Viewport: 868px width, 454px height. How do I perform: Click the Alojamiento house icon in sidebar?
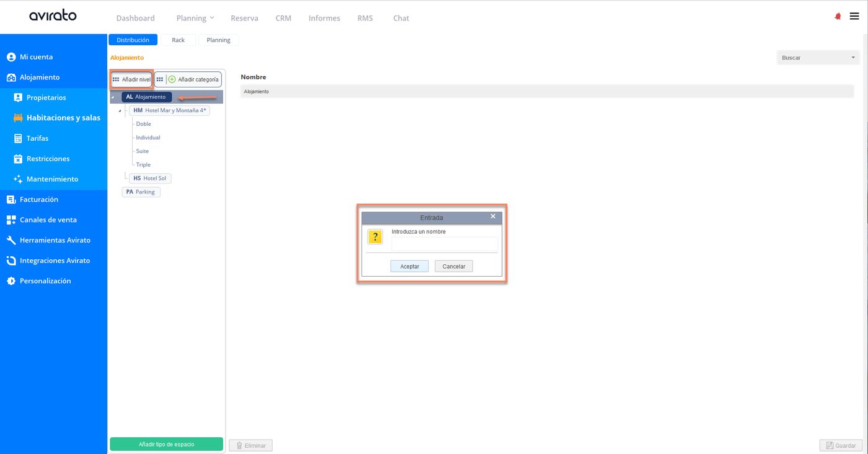[11, 78]
